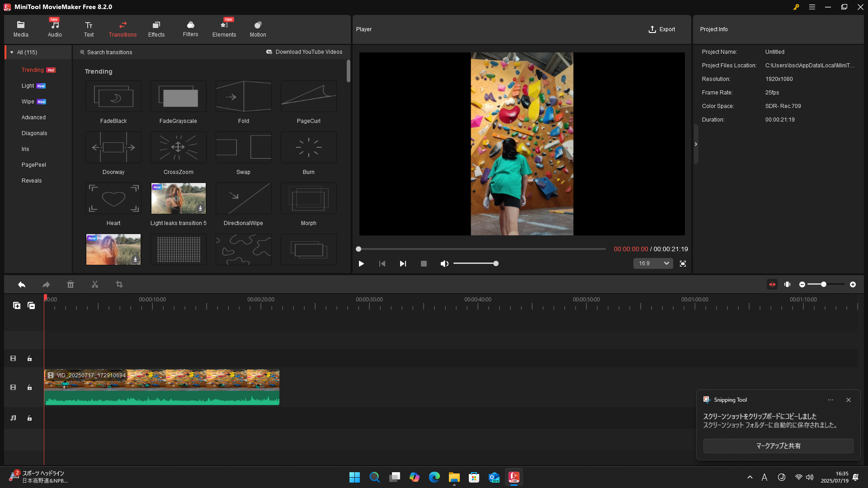
Task: Select the PagePeel transitions category
Action: click(x=34, y=165)
